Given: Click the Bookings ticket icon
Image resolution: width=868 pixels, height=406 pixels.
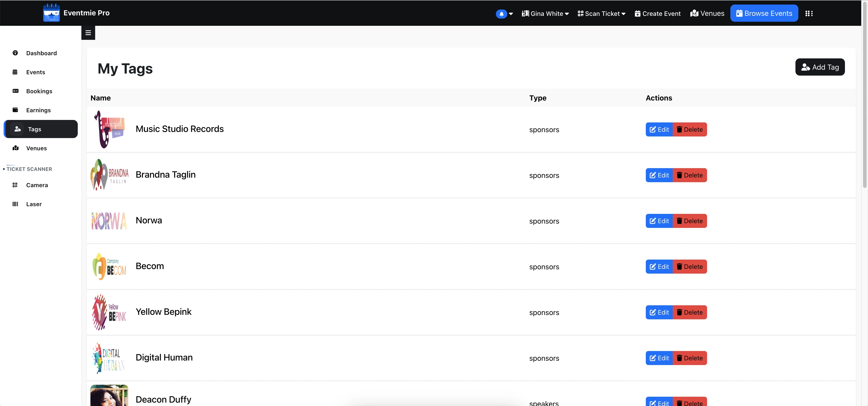Looking at the screenshot, I should tap(16, 91).
